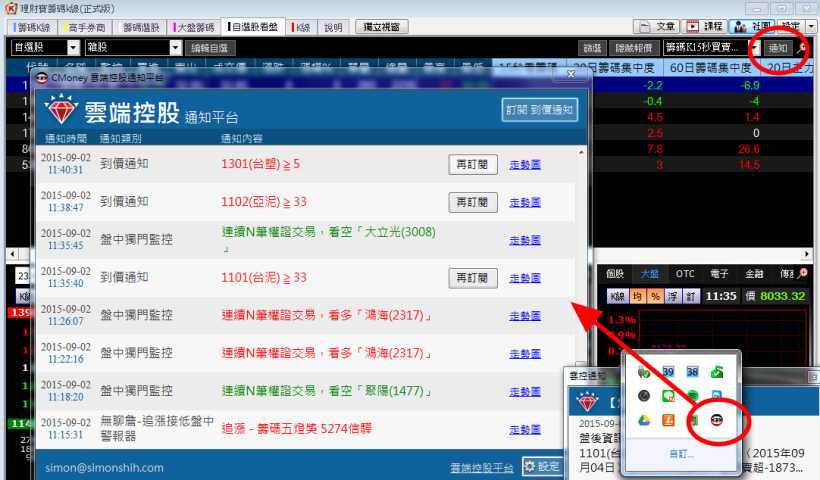Click 再訂閱 for the 1101(台泥) alert
820x480 pixels.
[x=473, y=278]
